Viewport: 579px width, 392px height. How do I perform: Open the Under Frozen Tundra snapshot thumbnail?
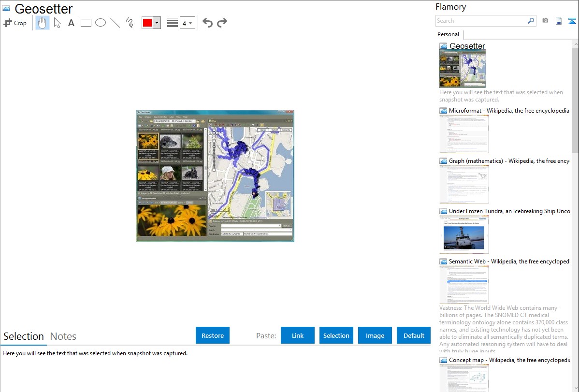pyautogui.click(x=464, y=234)
